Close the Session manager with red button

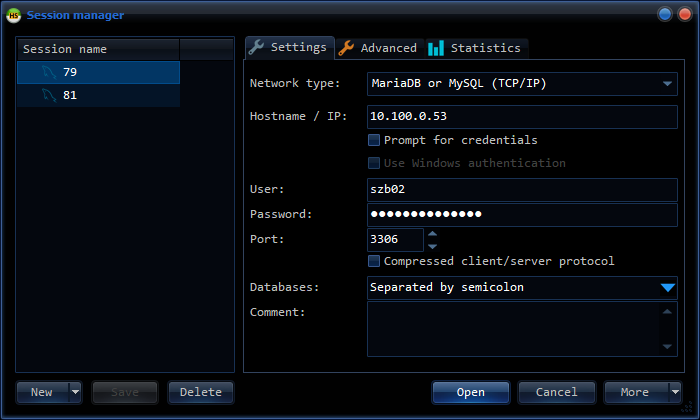tap(685, 14)
